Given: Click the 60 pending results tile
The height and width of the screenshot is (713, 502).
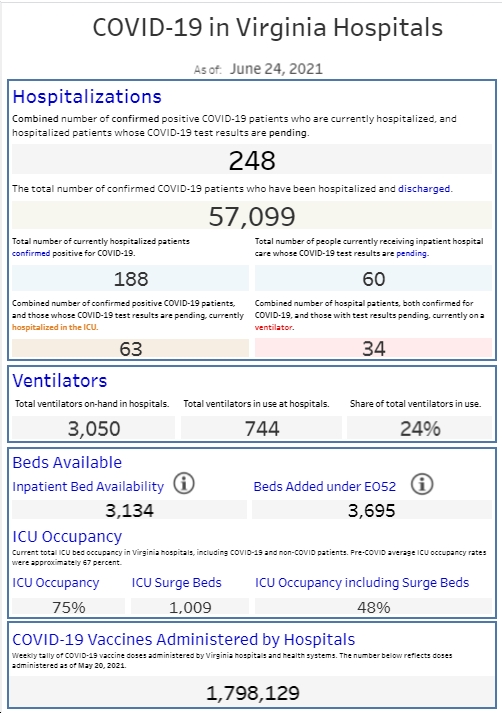Looking at the screenshot, I should [373, 278].
